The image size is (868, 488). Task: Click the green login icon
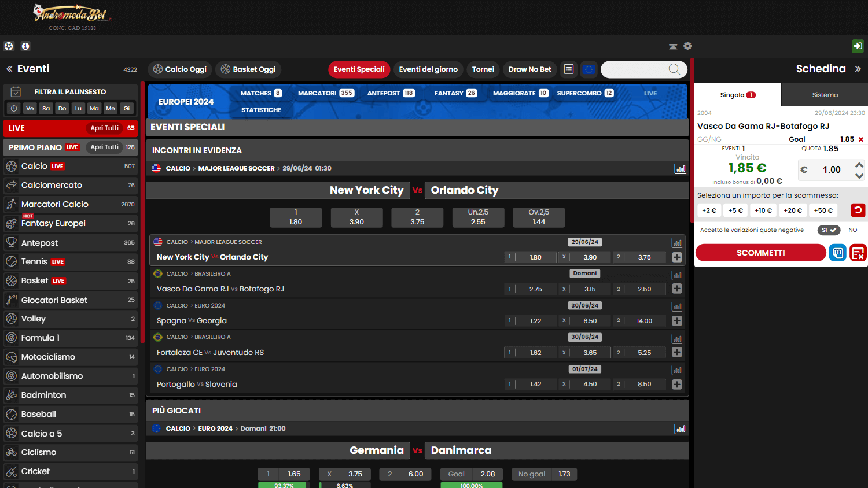pos(858,46)
